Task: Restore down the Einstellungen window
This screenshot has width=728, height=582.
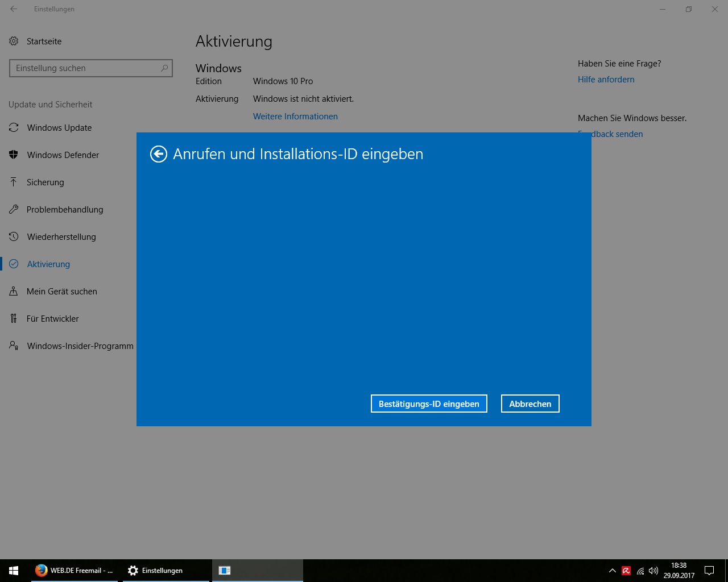Action: pyautogui.click(x=689, y=9)
